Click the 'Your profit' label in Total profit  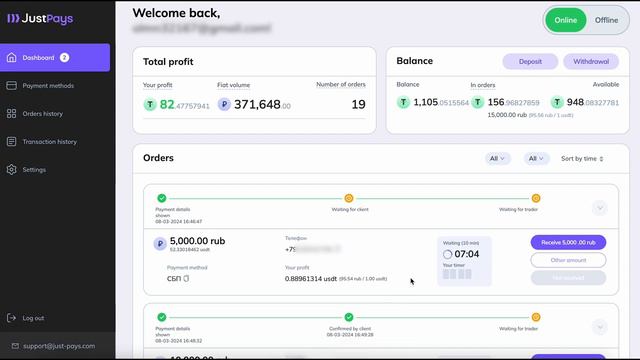pyautogui.click(x=158, y=85)
